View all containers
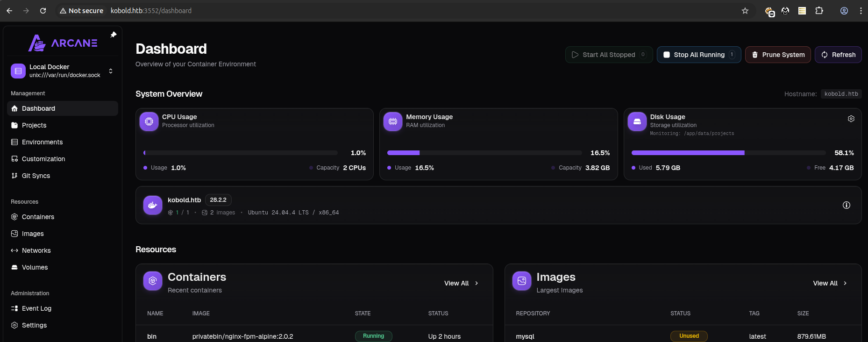The width and height of the screenshot is (868, 342). tap(461, 283)
